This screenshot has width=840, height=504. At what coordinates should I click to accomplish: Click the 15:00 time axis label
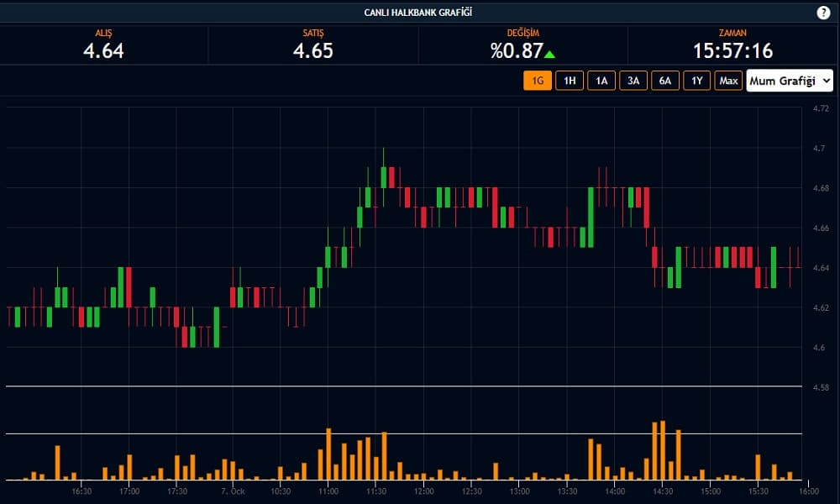[x=711, y=491]
